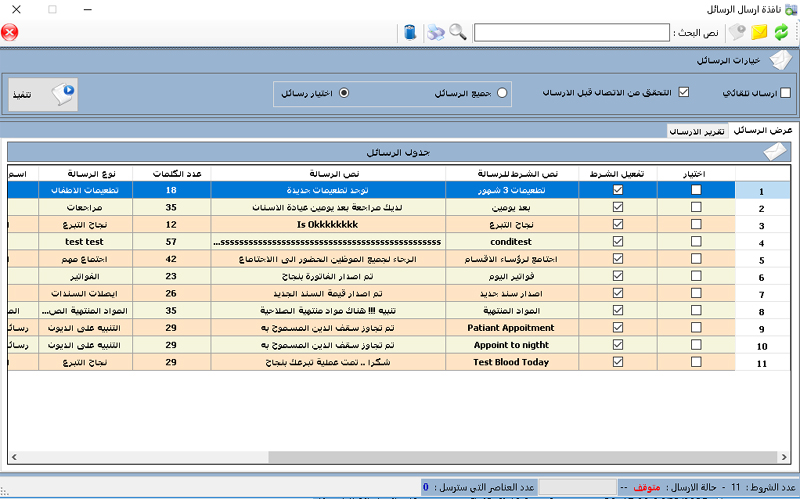Select the جميع الرسائل radio button
This screenshot has height=499, width=800.
click(502, 93)
